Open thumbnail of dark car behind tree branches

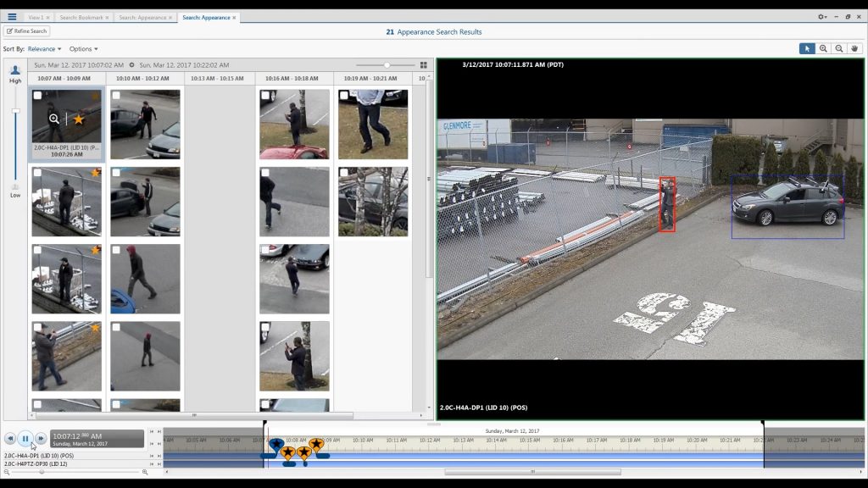(373, 202)
